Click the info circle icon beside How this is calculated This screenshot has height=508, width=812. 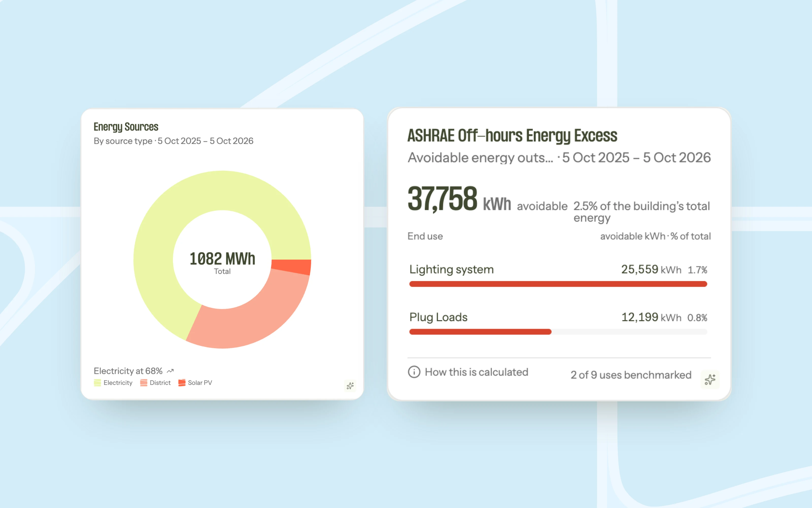(x=414, y=372)
